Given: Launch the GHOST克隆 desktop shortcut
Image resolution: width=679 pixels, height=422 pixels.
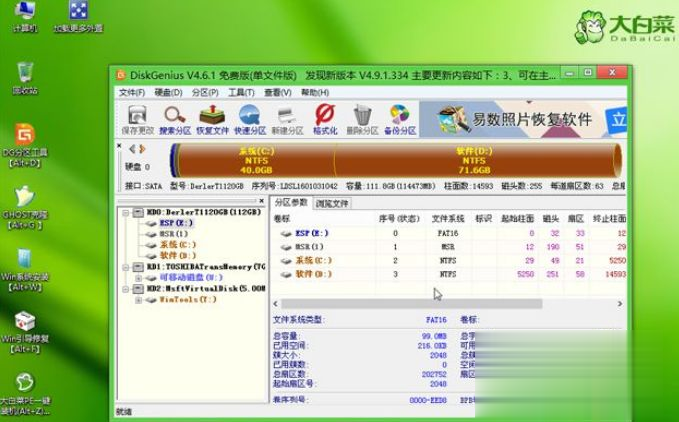Looking at the screenshot, I should pos(25,208).
